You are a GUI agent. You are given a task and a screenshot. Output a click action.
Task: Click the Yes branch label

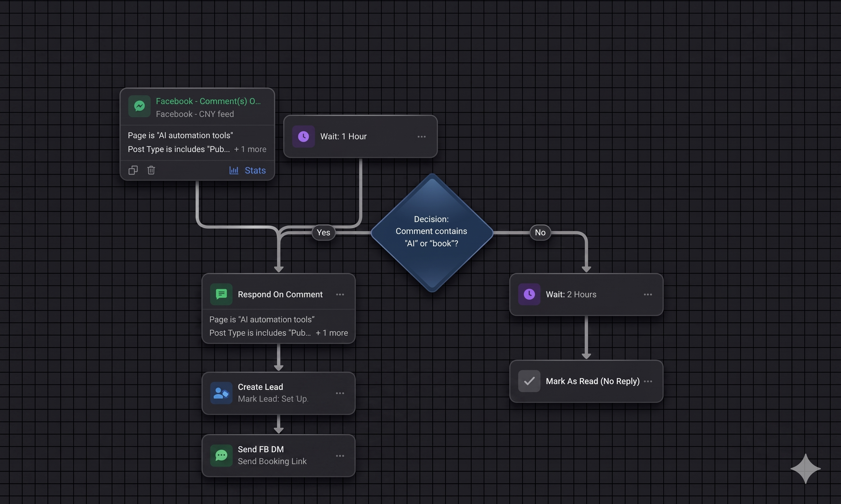(x=323, y=233)
